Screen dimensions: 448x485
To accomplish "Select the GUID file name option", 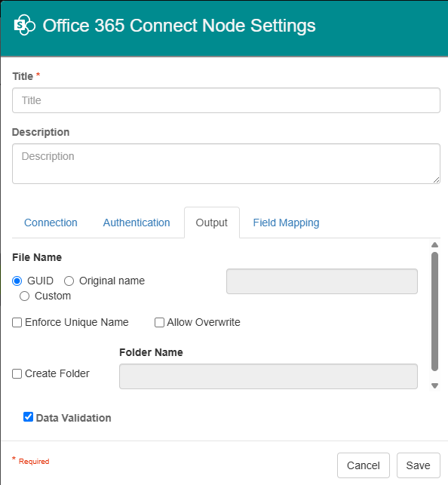I will click(x=17, y=281).
